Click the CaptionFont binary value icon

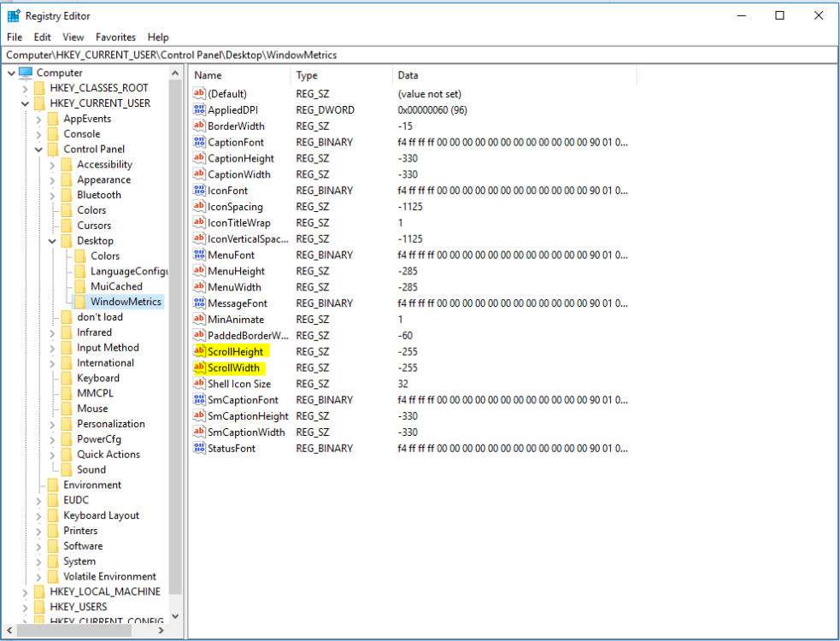[x=200, y=143]
